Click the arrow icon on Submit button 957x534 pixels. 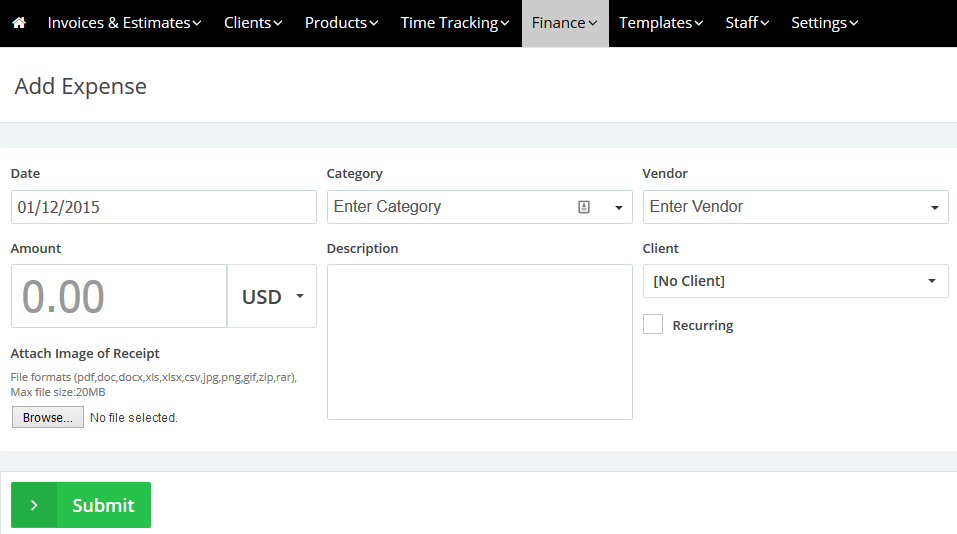[x=34, y=505]
